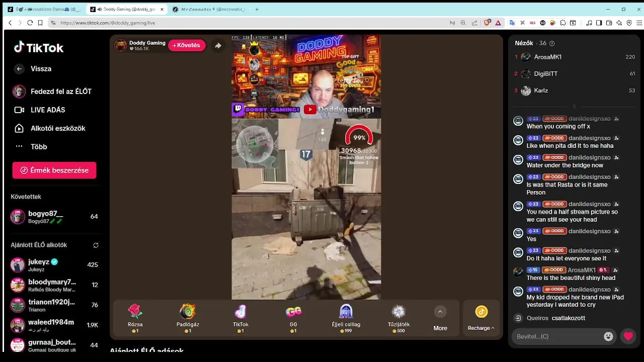Send a like with the heart icon
This screenshot has width=644, height=362.
point(628,336)
